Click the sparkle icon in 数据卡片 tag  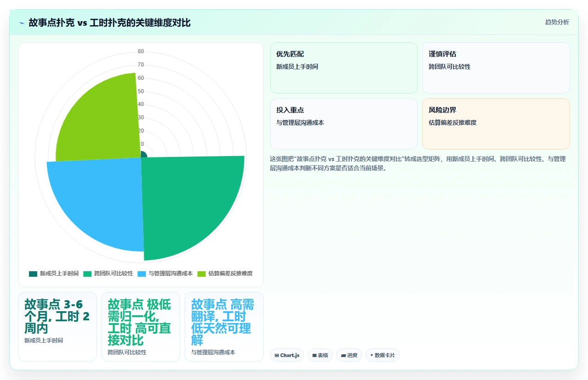click(x=372, y=355)
